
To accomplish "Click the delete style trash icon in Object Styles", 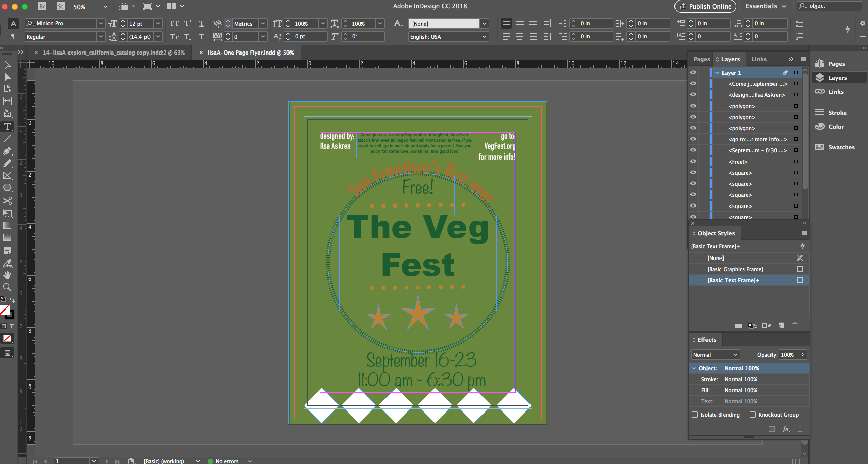I will click(x=795, y=325).
